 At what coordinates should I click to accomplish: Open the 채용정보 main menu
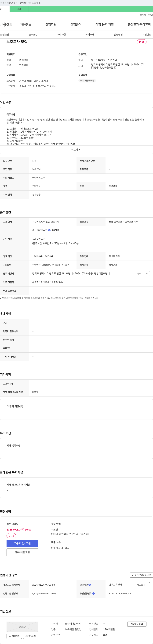pyautogui.click(x=26, y=25)
